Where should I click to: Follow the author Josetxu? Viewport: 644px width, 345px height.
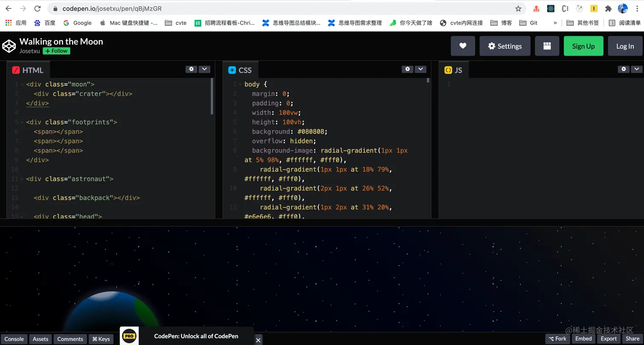point(56,51)
